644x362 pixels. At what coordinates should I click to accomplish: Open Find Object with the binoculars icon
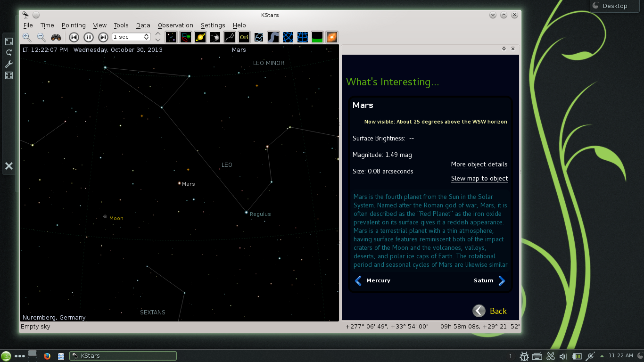56,37
